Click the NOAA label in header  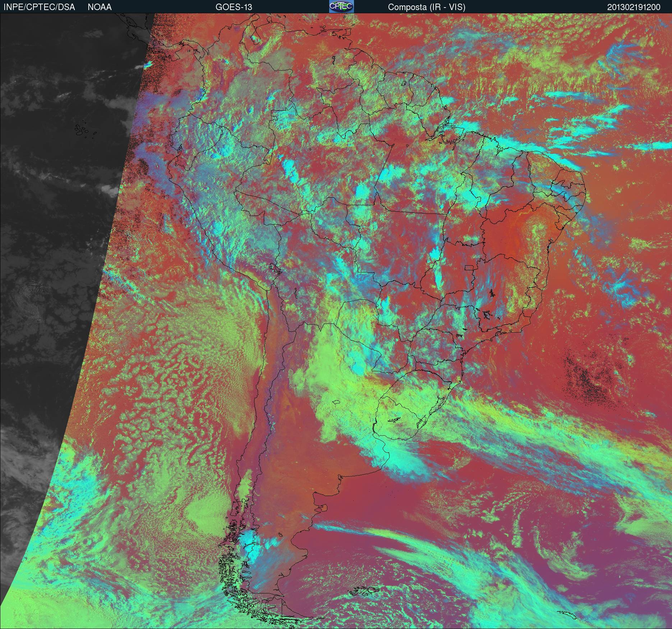(100, 7)
